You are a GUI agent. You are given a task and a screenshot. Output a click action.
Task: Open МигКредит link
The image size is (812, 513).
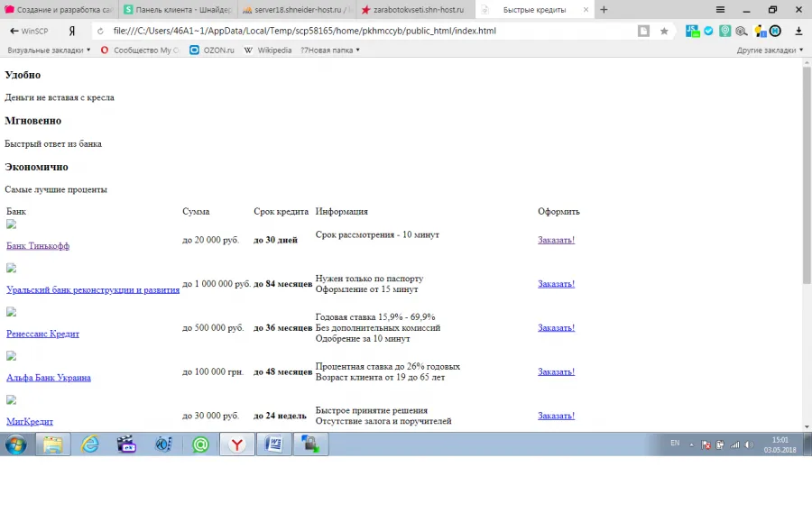pos(30,421)
